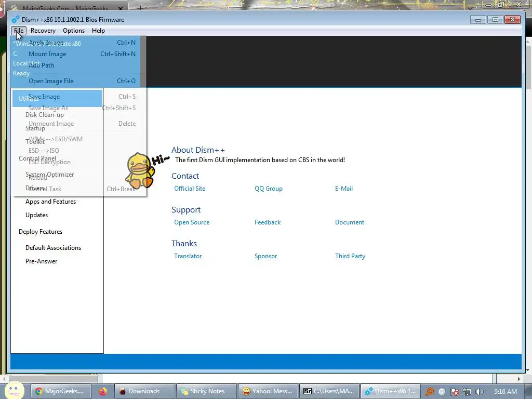Viewport: 532px width, 399px height.
Task: Open the QQ Group link
Action: (x=269, y=189)
